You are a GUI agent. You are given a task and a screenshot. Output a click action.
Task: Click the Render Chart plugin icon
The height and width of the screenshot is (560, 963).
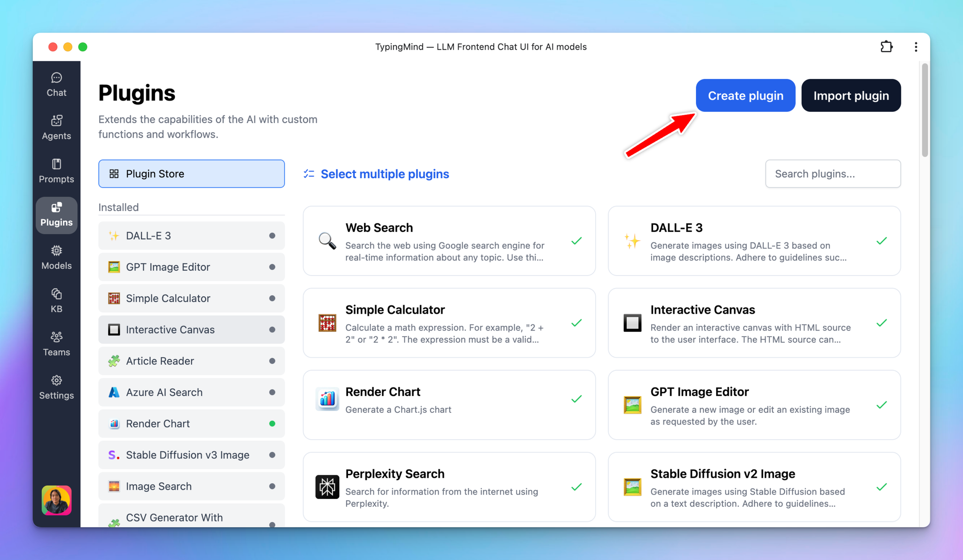[x=113, y=423]
